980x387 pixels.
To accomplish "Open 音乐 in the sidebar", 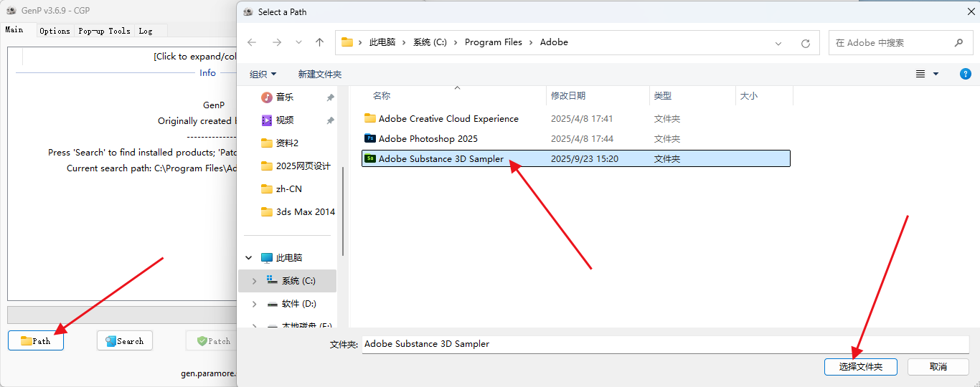I will coord(285,97).
